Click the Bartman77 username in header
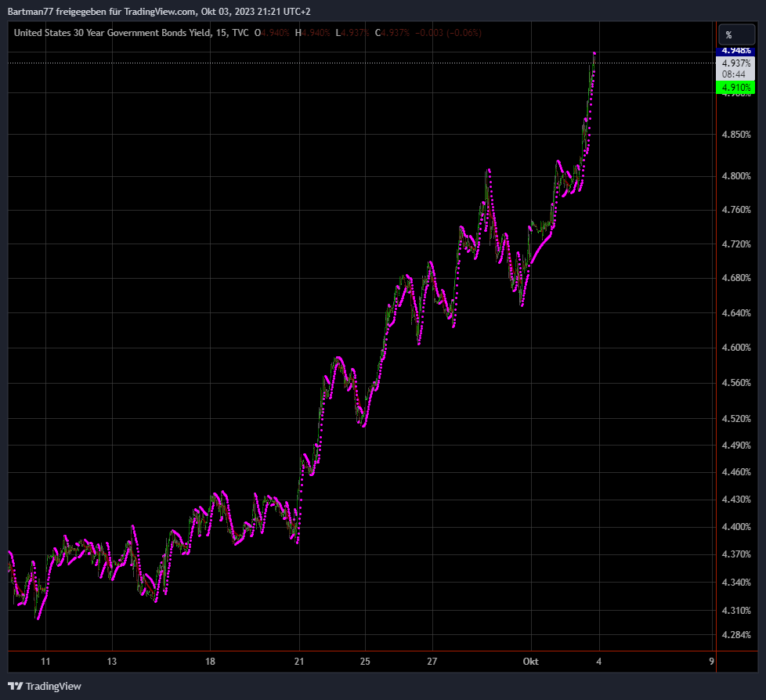The width and height of the screenshot is (766, 700). (31, 9)
